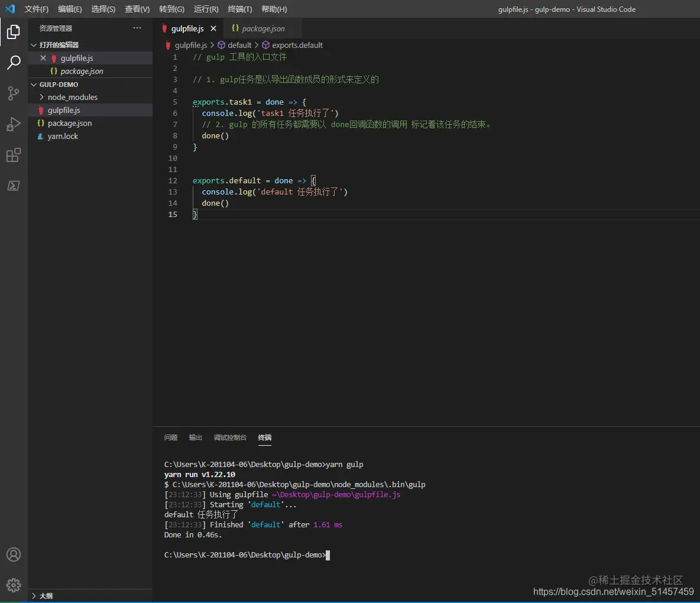Close gulpfile.js tab with X
The image size is (700, 603).
click(213, 28)
